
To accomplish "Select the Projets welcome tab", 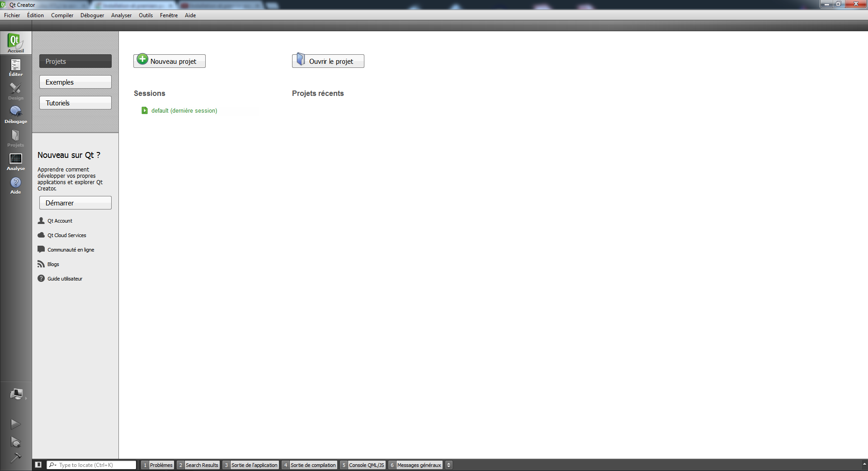I will pos(75,61).
